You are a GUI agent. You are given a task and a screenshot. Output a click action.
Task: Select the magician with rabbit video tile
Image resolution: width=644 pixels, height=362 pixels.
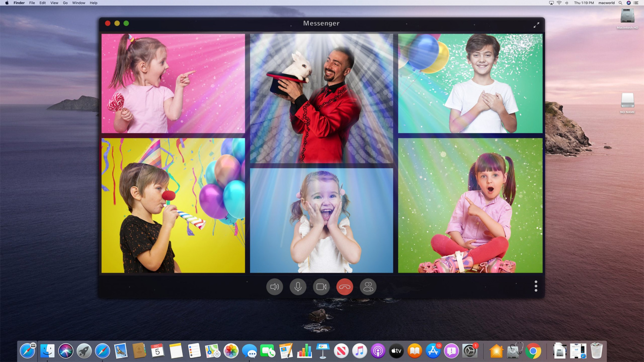[321, 98]
